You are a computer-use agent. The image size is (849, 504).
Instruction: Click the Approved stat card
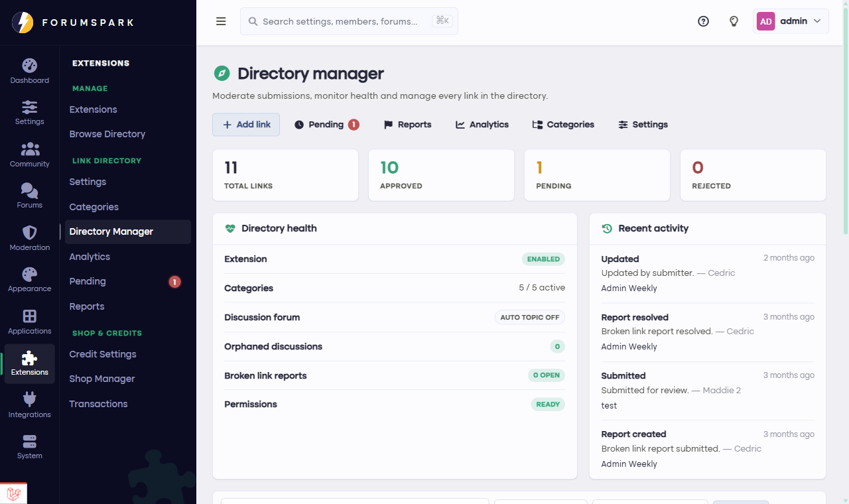tap(441, 175)
